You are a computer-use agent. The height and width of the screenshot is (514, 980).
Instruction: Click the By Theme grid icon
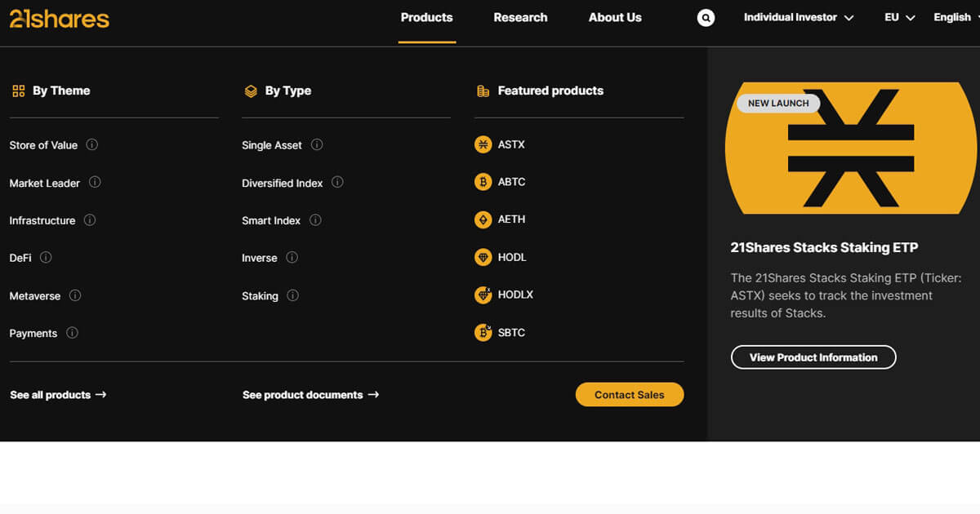pyautogui.click(x=19, y=91)
